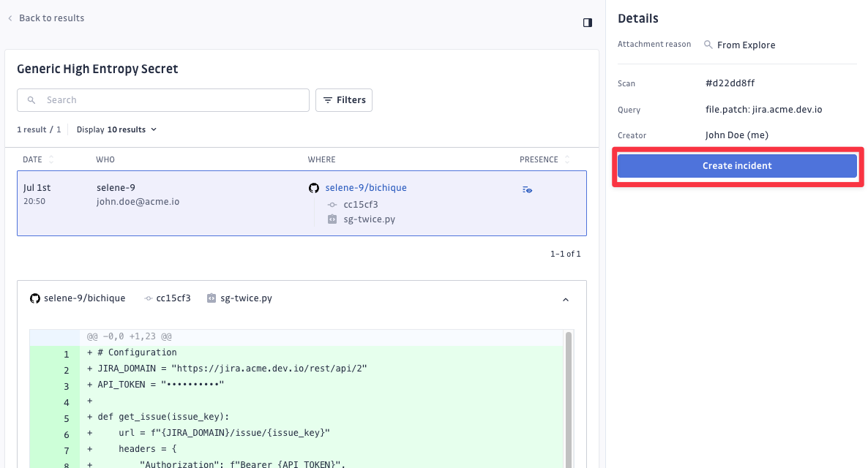The image size is (868, 468).
Task: Click the GitHub icon next to selene-9/bichique link
Action: click(314, 188)
